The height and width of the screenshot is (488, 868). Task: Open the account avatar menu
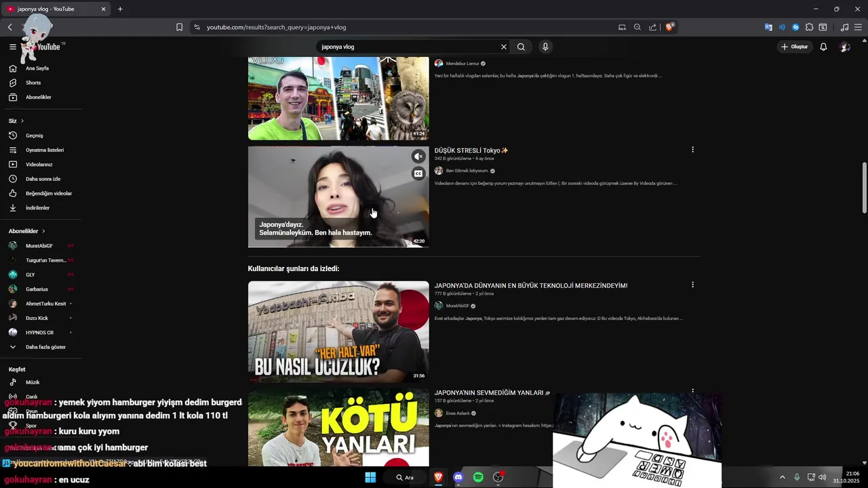844,47
